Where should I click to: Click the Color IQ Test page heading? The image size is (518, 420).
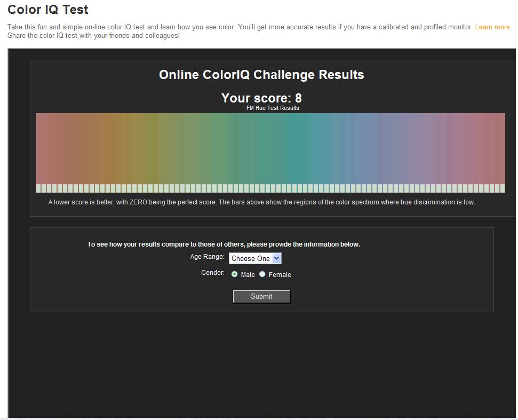(x=48, y=10)
